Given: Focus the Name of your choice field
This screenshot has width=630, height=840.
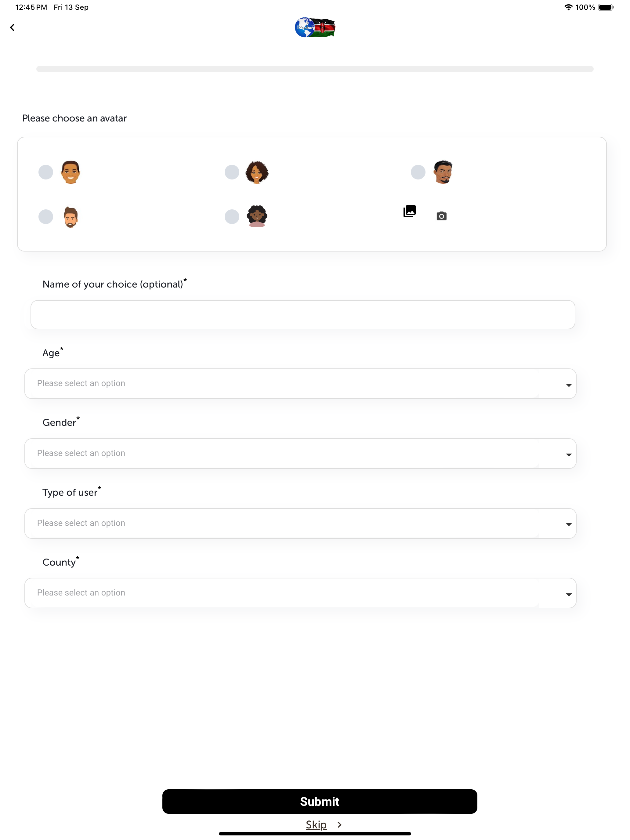Looking at the screenshot, I should (x=303, y=314).
